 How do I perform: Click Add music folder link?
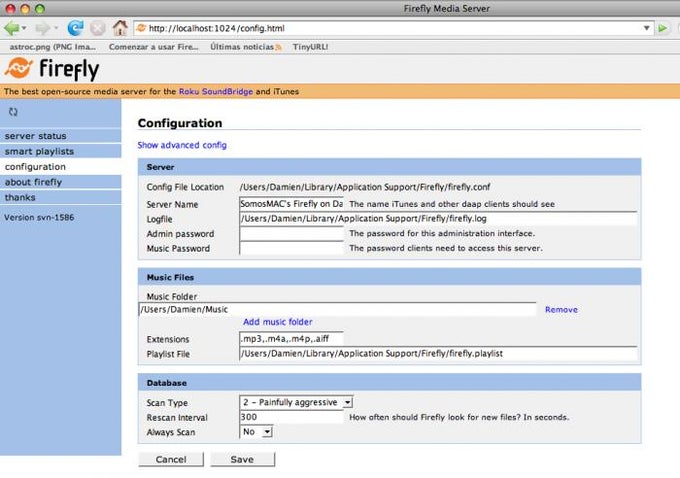(278, 322)
